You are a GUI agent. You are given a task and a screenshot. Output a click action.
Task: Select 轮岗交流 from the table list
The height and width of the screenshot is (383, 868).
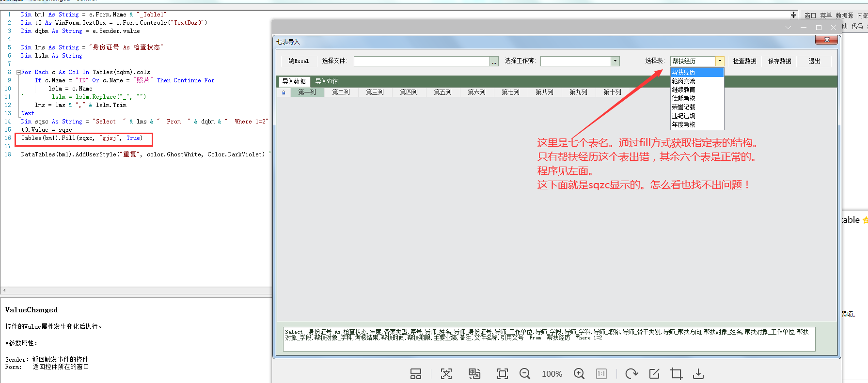683,81
